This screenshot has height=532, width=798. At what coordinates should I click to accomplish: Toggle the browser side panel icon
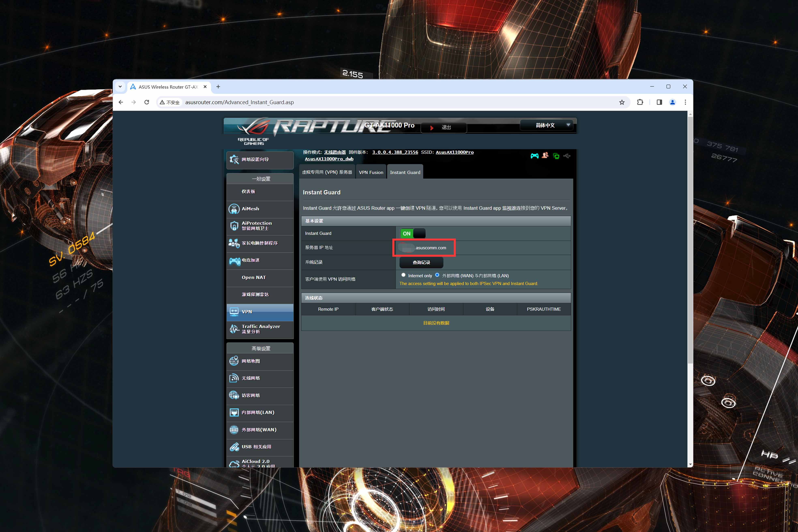[659, 102]
